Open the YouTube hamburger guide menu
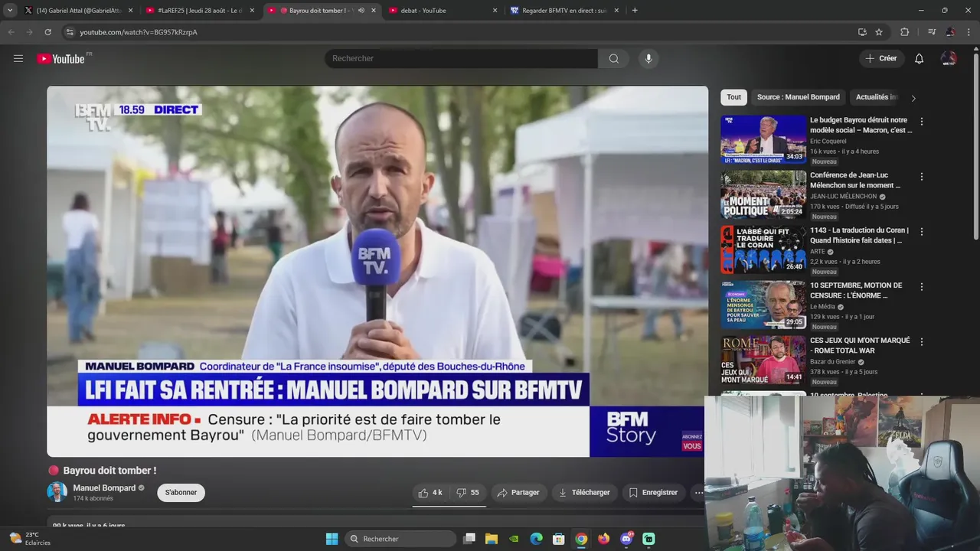The height and width of the screenshot is (551, 980). click(x=18, y=58)
